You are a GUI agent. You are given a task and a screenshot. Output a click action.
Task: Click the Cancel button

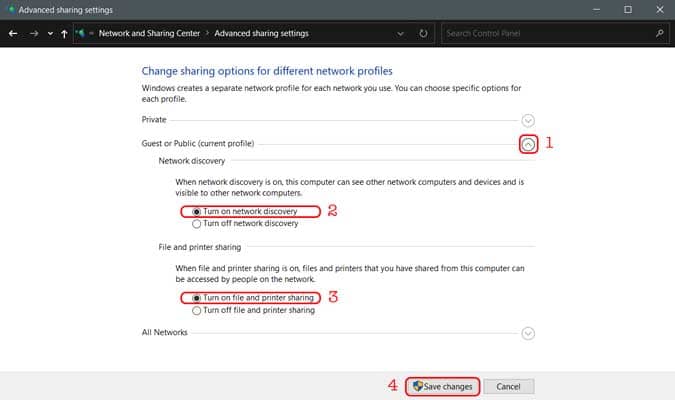coord(509,386)
